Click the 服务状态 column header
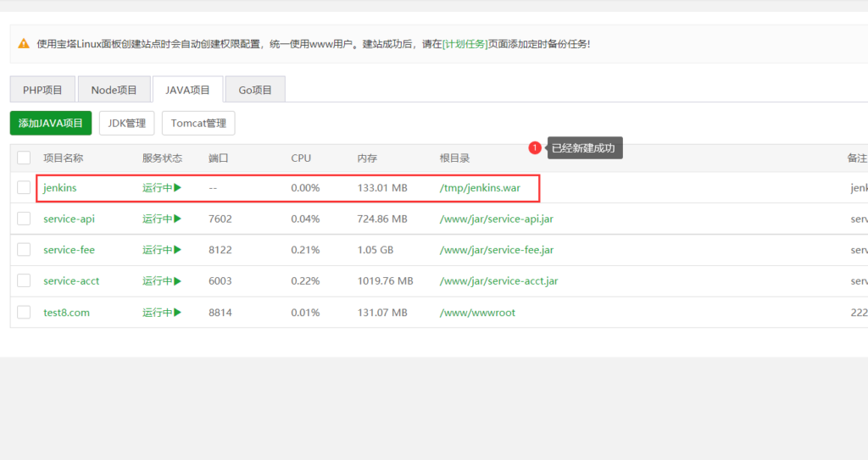The width and height of the screenshot is (868, 460). point(162,158)
